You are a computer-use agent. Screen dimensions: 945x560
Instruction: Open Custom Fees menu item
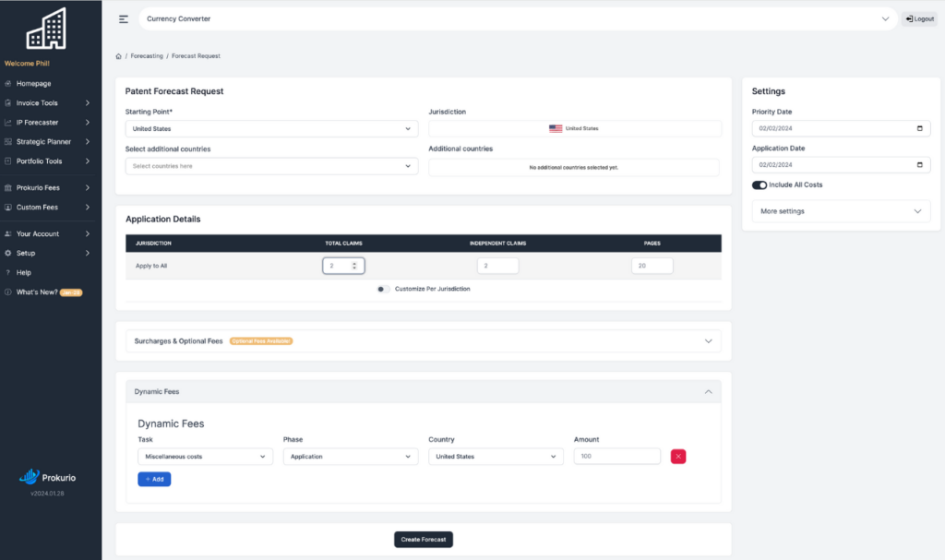(x=37, y=207)
